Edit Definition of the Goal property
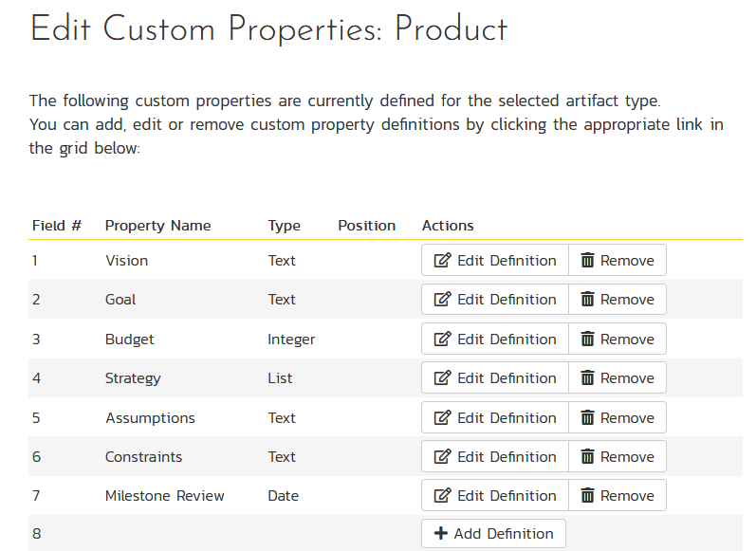The height and width of the screenshot is (551, 756). [495, 300]
